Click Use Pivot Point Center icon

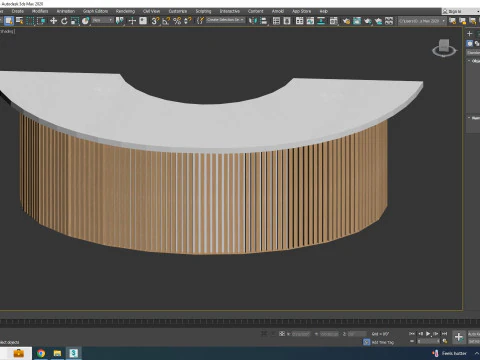click(119, 21)
